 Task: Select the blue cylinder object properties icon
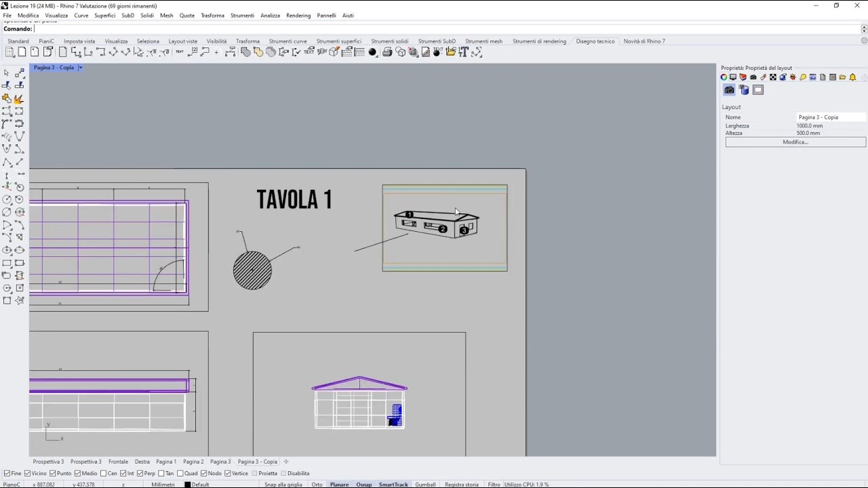click(x=744, y=90)
